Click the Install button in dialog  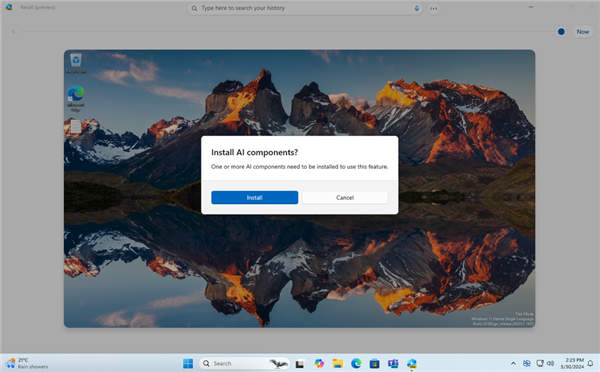[254, 197]
